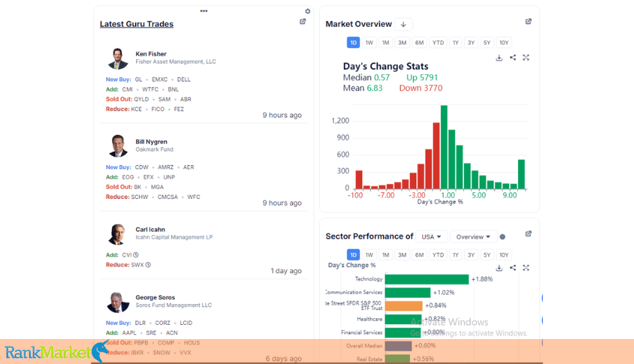This screenshot has height=364, width=634.
Task: Open Carl Icahn guru name link
Action: 150,229
